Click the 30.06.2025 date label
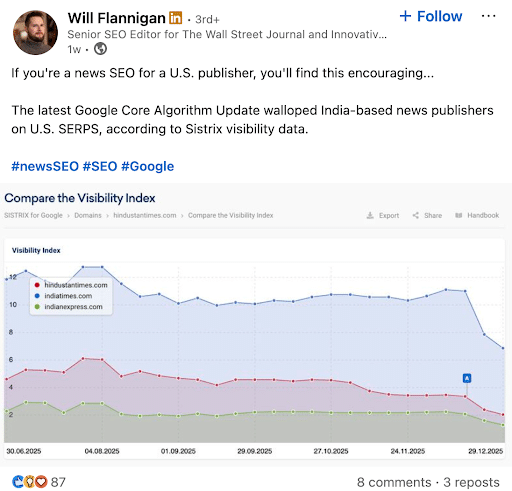The height and width of the screenshot is (491, 512). click(24, 451)
